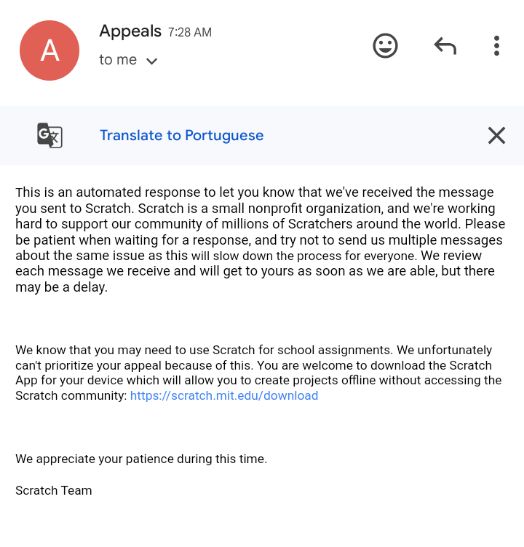524x547 pixels.
Task: Click the 'Scratch Team' signature
Action: (x=53, y=490)
